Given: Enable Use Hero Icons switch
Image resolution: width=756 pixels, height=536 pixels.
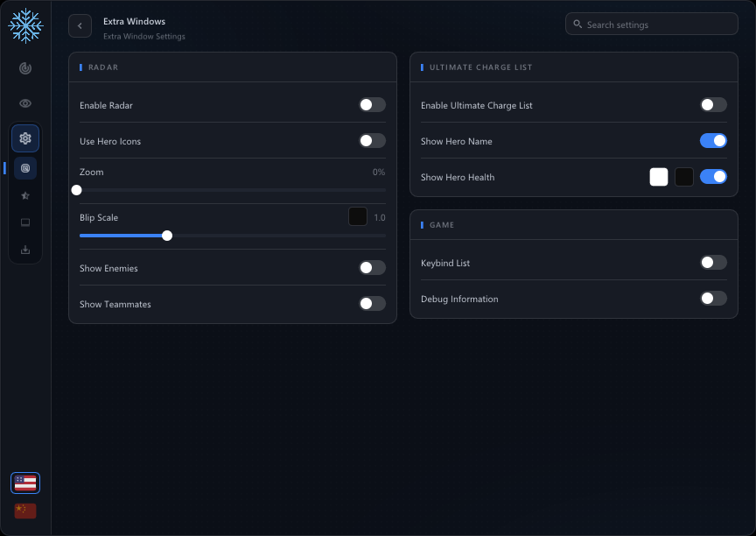Looking at the screenshot, I should coord(372,141).
